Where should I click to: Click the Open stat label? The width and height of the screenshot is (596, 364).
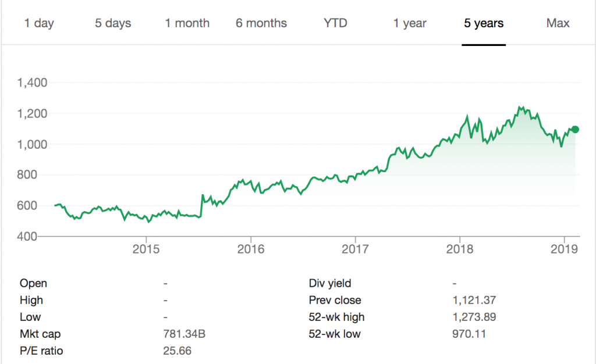pyautogui.click(x=33, y=283)
